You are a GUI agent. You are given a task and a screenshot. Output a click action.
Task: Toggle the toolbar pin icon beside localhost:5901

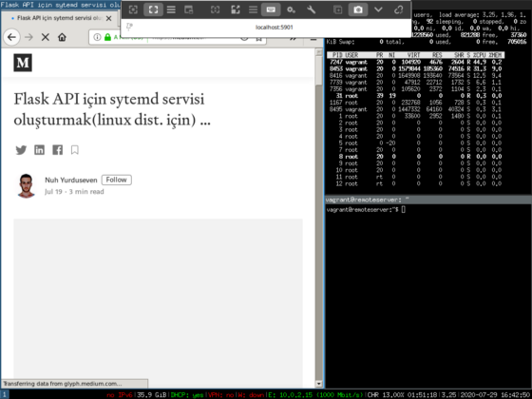coord(129,27)
